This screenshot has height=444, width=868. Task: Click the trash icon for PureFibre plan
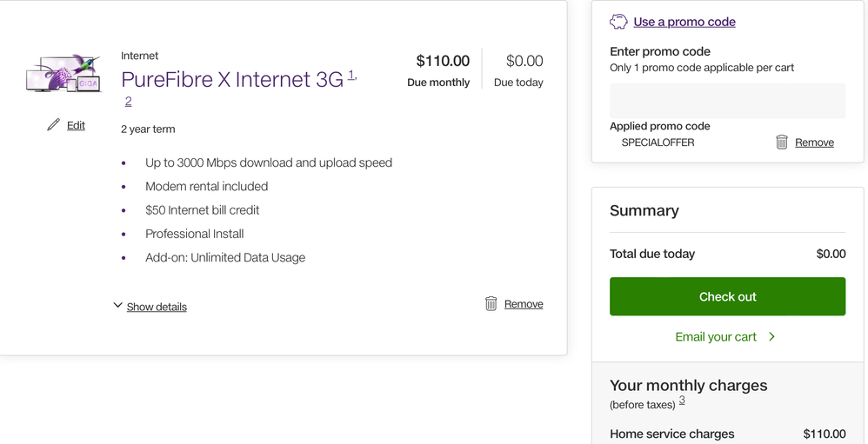[x=491, y=303]
